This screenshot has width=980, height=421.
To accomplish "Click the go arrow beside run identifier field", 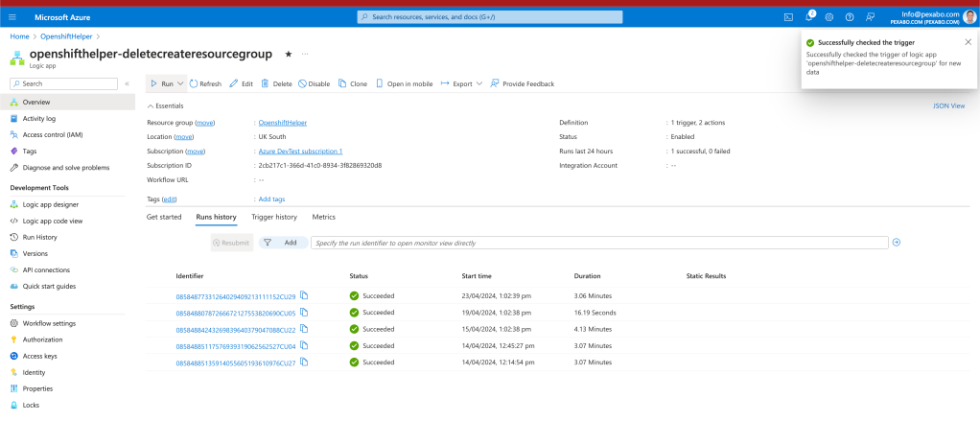I will pos(897,243).
